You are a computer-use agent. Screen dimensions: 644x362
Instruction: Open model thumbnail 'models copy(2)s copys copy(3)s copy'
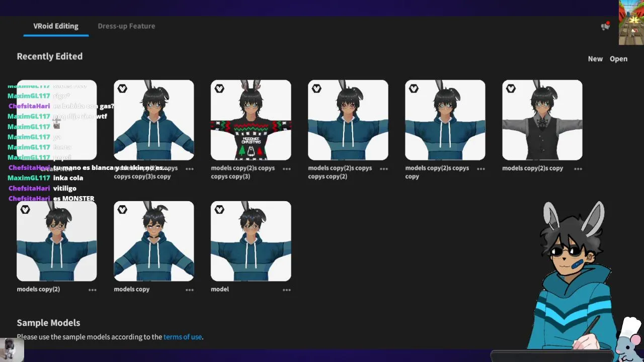154,120
